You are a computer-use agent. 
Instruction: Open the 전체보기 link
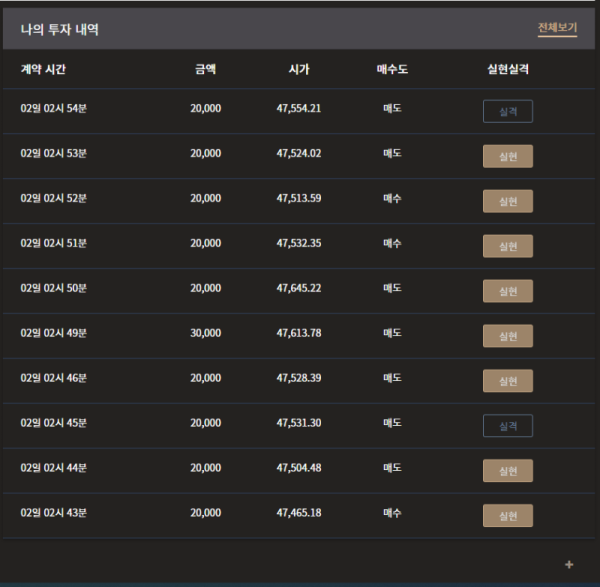557,28
